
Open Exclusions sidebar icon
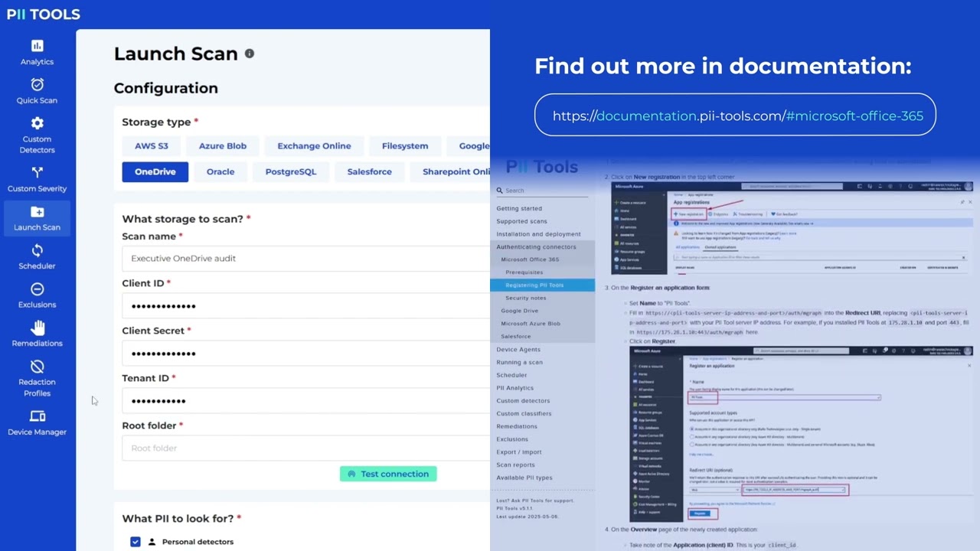click(x=37, y=289)
